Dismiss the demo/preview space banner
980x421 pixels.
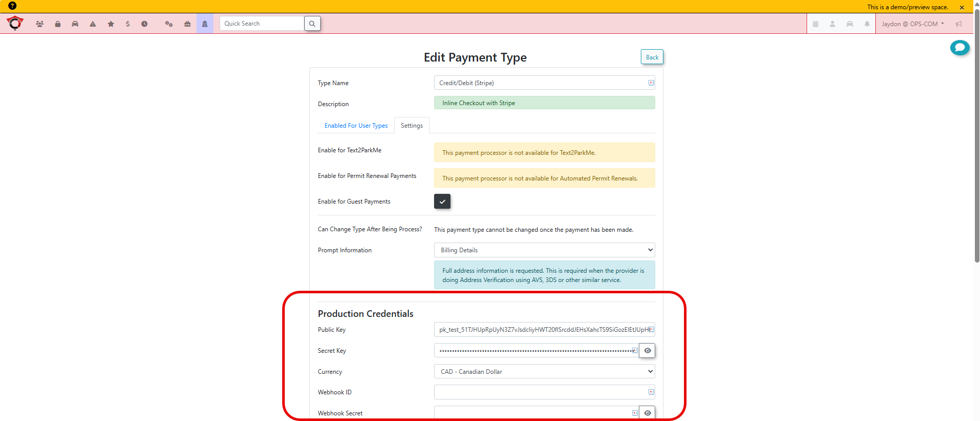(962, 7)
